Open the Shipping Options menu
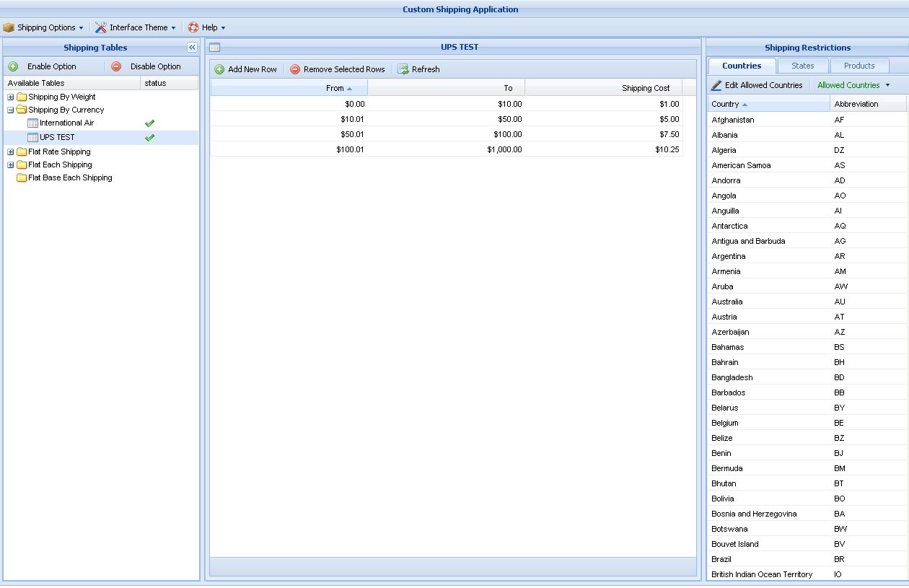 (x=43, y=27)
